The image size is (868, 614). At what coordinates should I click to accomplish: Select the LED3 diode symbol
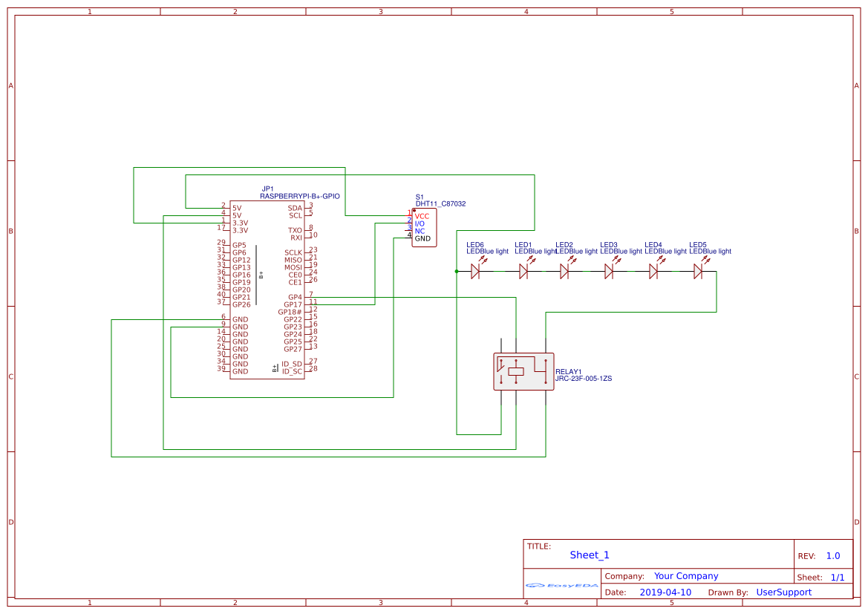(609, 271)
